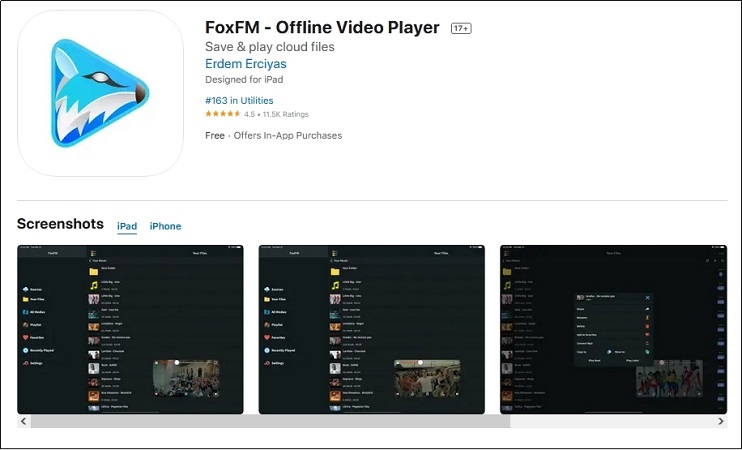Click the title FoxFM - Offline Video Player

[322, 27]
